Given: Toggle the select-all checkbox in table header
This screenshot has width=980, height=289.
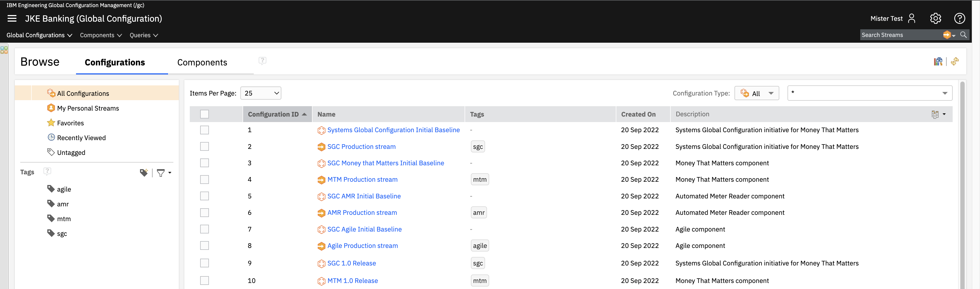Looking at the screenshot, I should (204, 114).
